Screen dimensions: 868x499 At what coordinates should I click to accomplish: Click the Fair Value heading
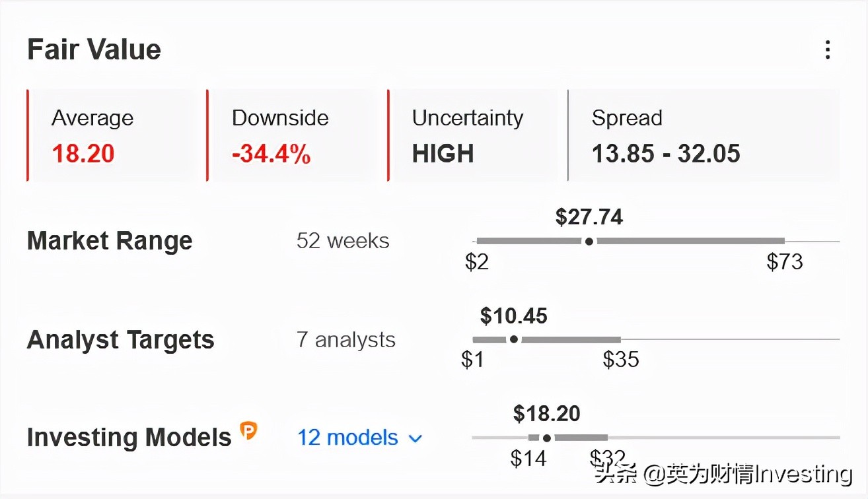pyautogui.click(x=94, y=50)
